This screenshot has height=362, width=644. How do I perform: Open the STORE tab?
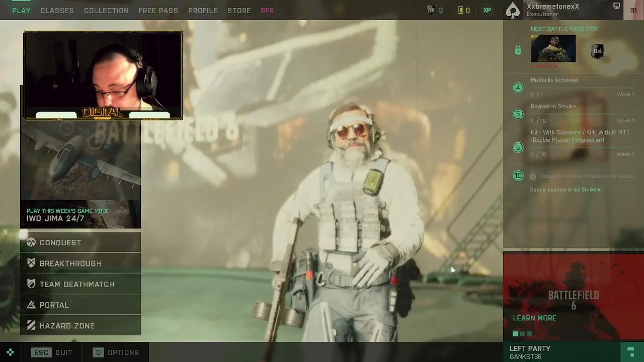point(239,11)
